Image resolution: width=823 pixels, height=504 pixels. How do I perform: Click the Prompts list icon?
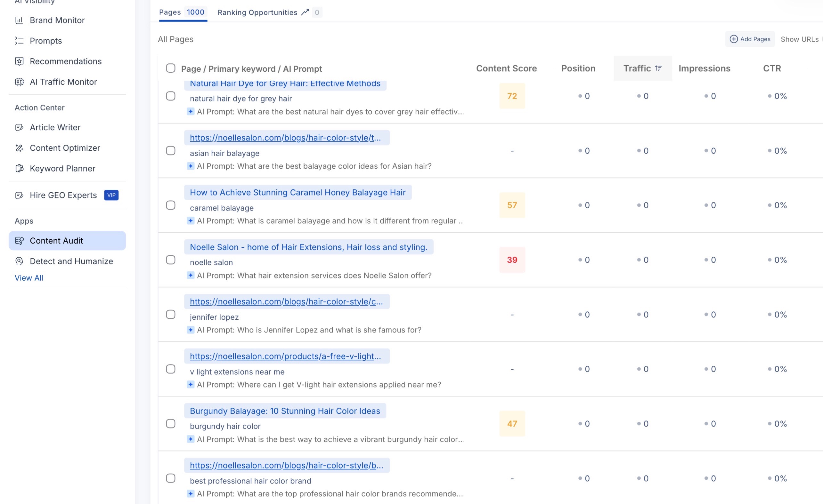coord(19,41)
